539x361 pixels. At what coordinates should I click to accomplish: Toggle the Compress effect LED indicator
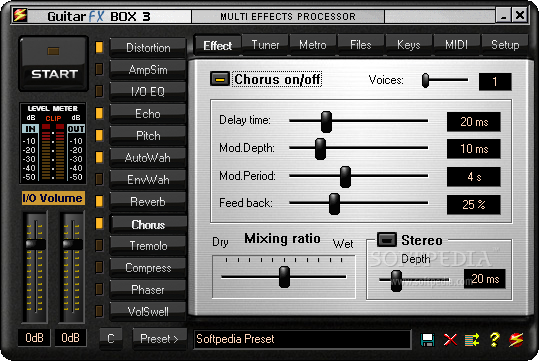click(x=99, y=267)
